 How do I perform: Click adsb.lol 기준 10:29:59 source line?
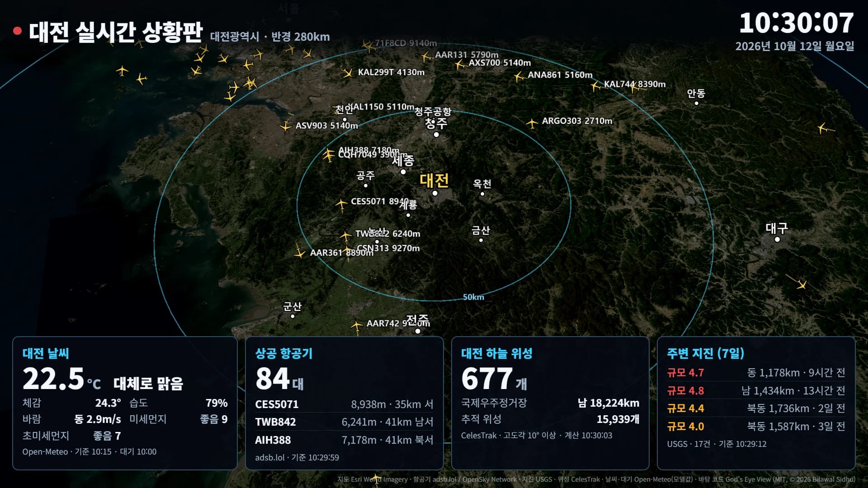pos(297,457)
